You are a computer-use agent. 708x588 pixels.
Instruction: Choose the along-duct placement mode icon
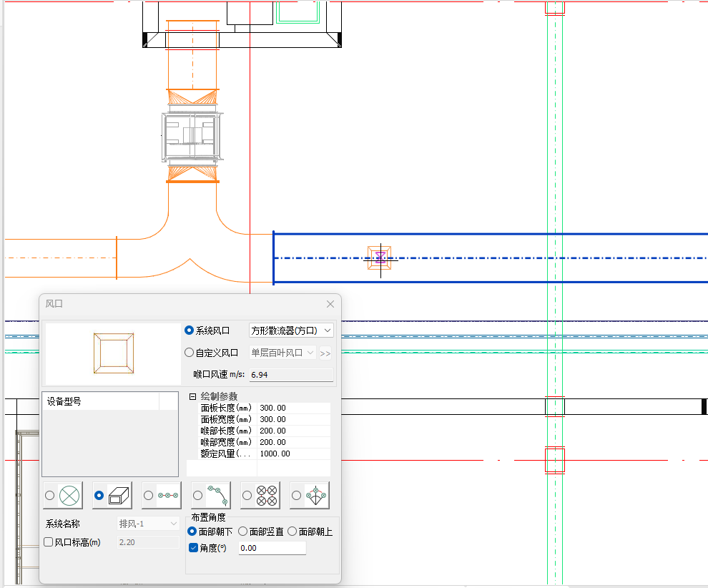(119, 495)
